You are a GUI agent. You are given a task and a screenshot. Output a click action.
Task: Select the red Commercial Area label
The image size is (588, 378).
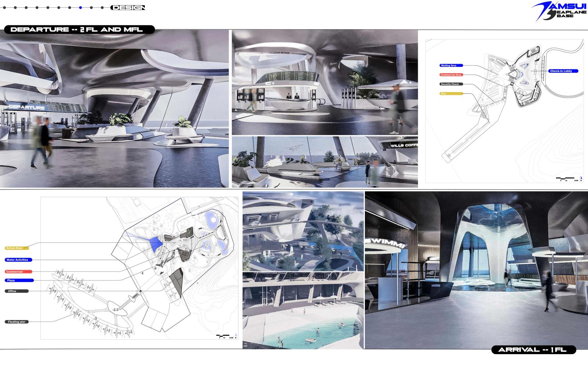click(451, 75)
